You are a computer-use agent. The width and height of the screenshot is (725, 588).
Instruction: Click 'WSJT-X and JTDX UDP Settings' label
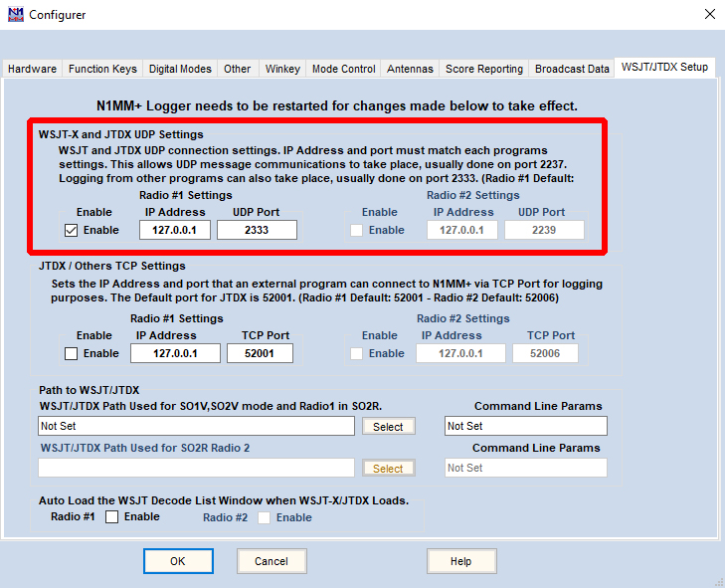(120, 134)
